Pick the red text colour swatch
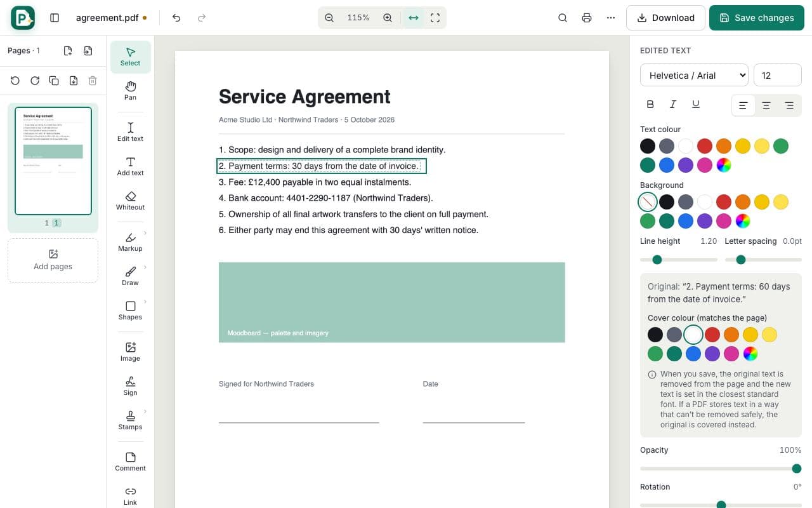The width and height of the screenshot is (812, 508). (705, 146)
